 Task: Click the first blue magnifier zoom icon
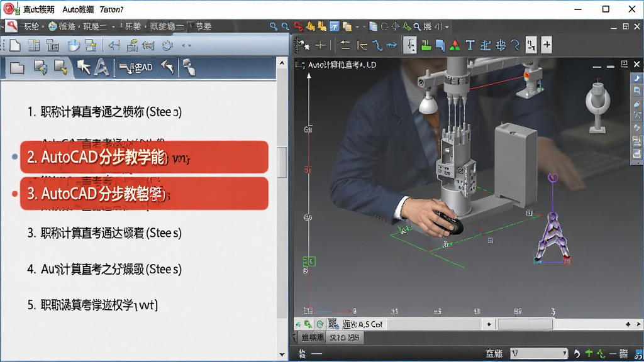[274, 26]
